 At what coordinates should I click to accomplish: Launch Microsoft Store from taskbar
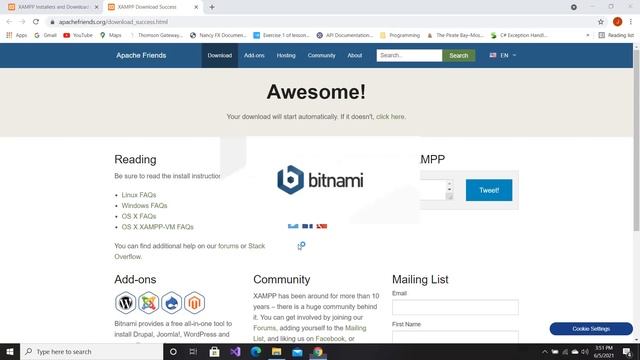214,351
